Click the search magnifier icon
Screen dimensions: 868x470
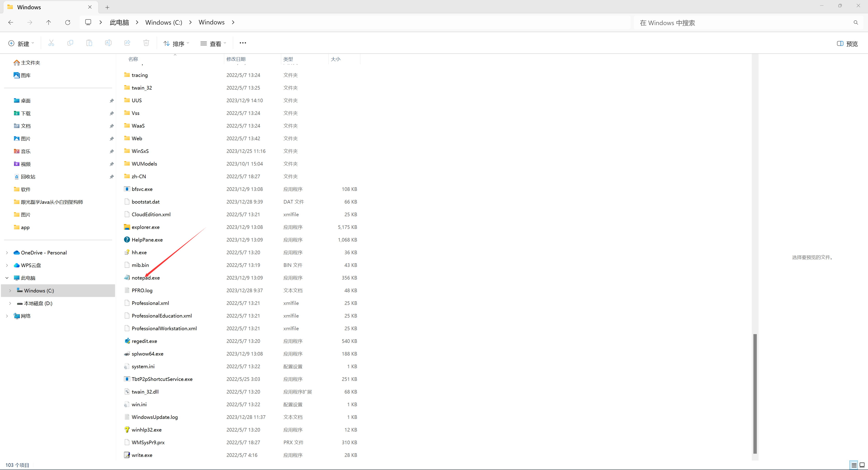[856, 23]
